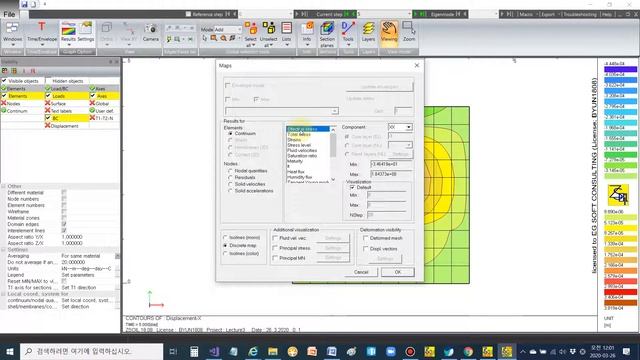Open the Lists tool
This screenshot has height=360, width=640.
287,33
